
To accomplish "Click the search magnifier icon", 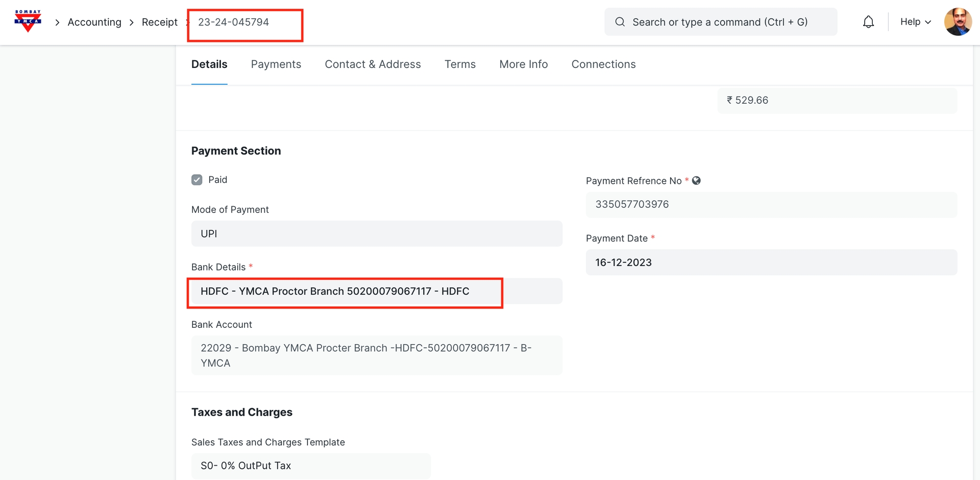I will point(620,22).
